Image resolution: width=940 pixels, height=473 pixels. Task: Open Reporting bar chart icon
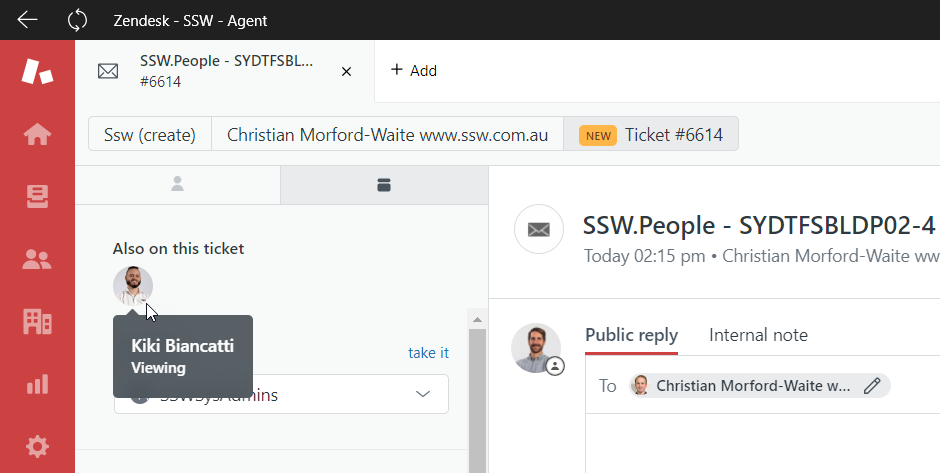point(37,384)
